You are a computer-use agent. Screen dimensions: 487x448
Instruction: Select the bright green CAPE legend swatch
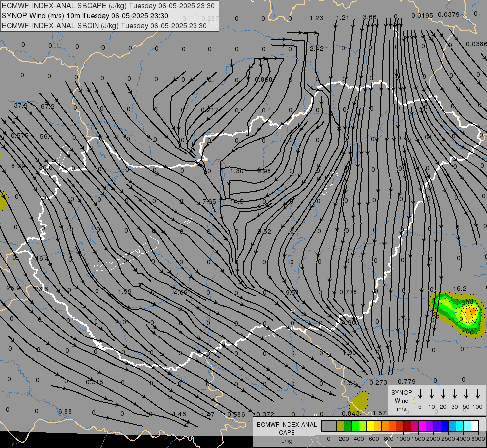[x=355, y=426]
